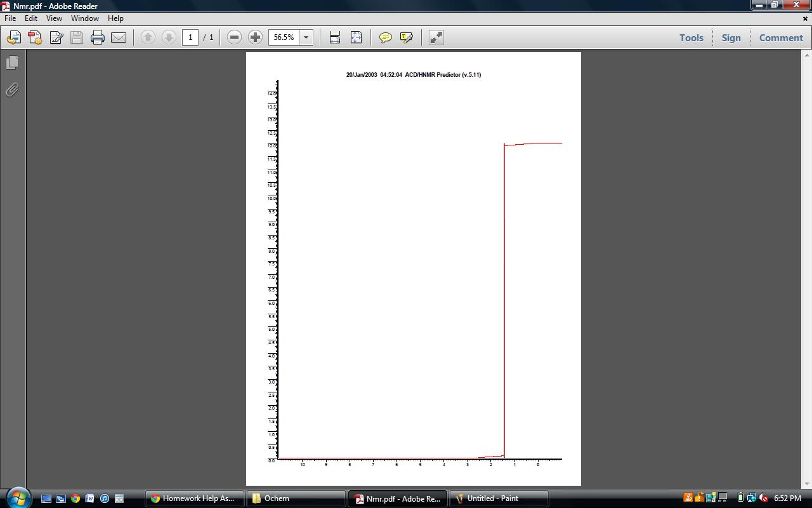
Task: Click the 56.5% zoom value field
Action: (x=284, y=37)
